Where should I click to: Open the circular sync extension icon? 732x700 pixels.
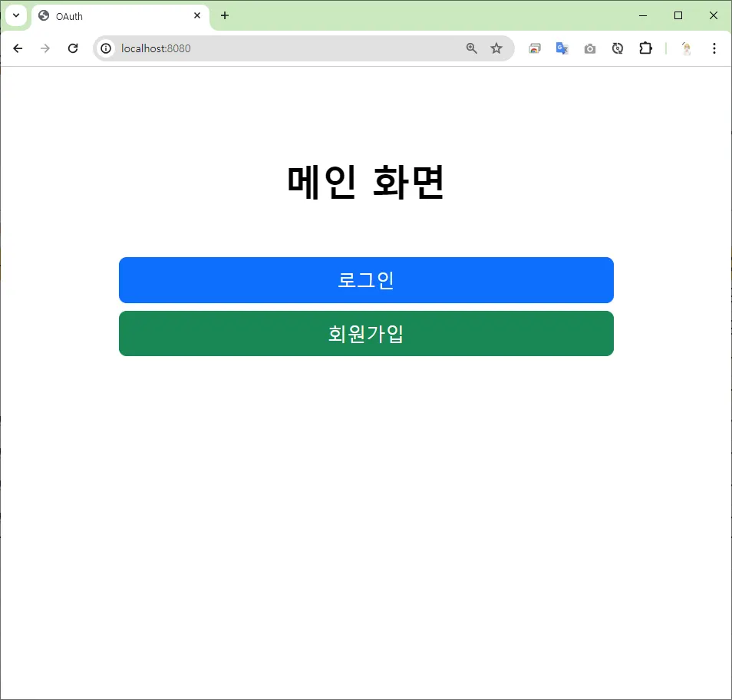[617, 48]
